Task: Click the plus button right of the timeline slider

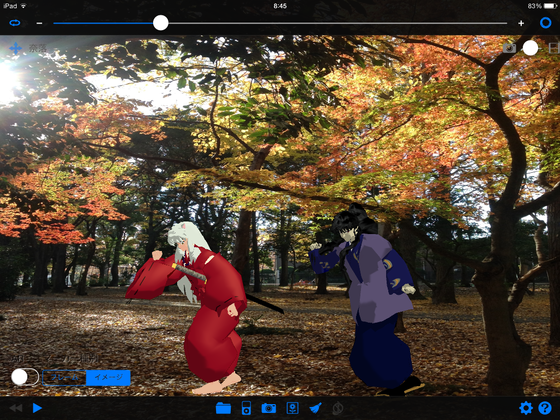Action: click(x=521, y=23)
